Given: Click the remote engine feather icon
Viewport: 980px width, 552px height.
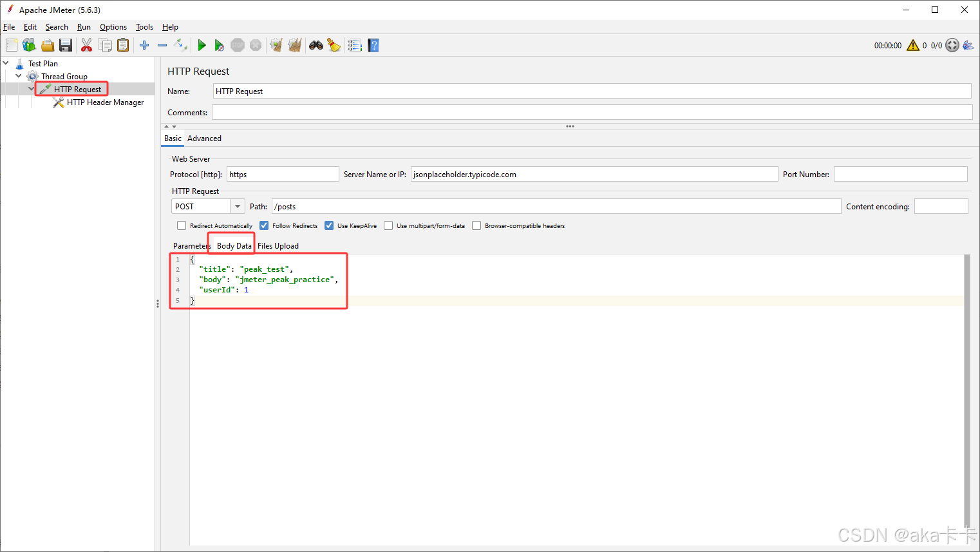Looking at the screenshot, I should (968, 45).
